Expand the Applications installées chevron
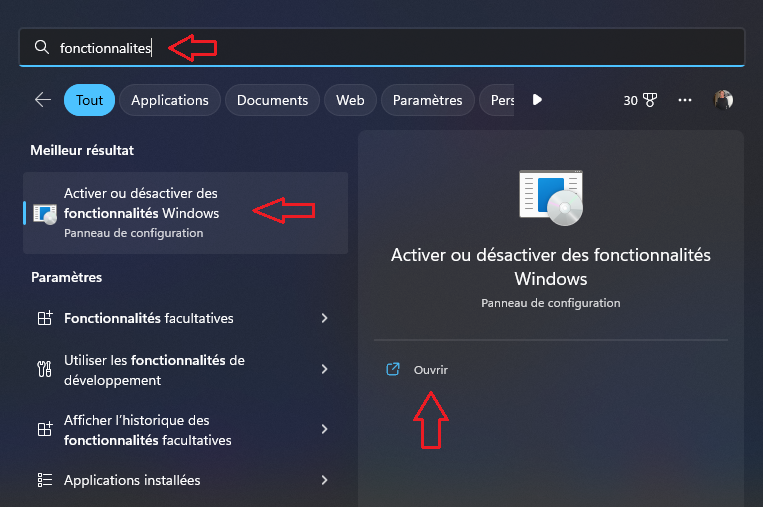The height and width of the screenshot is (507, 763). (325, 480)
